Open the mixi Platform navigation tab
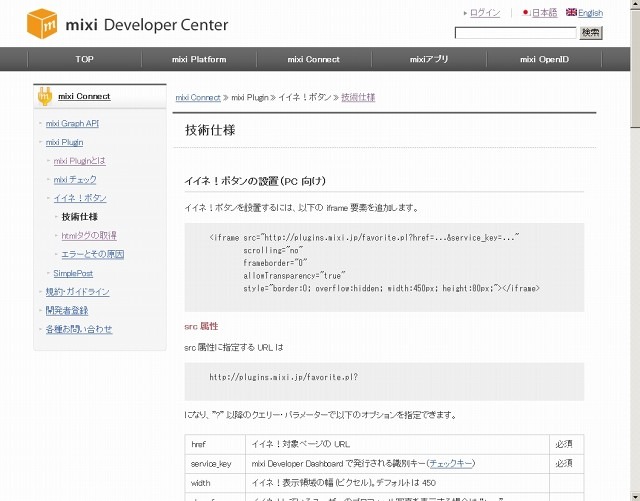 [199, 59]
